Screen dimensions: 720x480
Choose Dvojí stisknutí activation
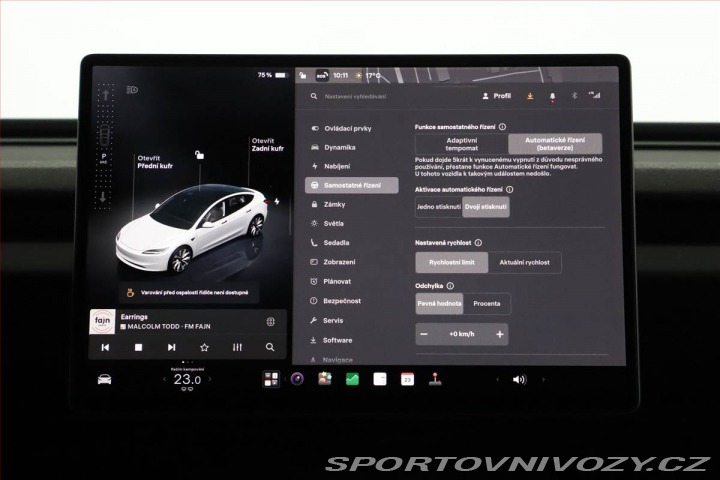486,207
